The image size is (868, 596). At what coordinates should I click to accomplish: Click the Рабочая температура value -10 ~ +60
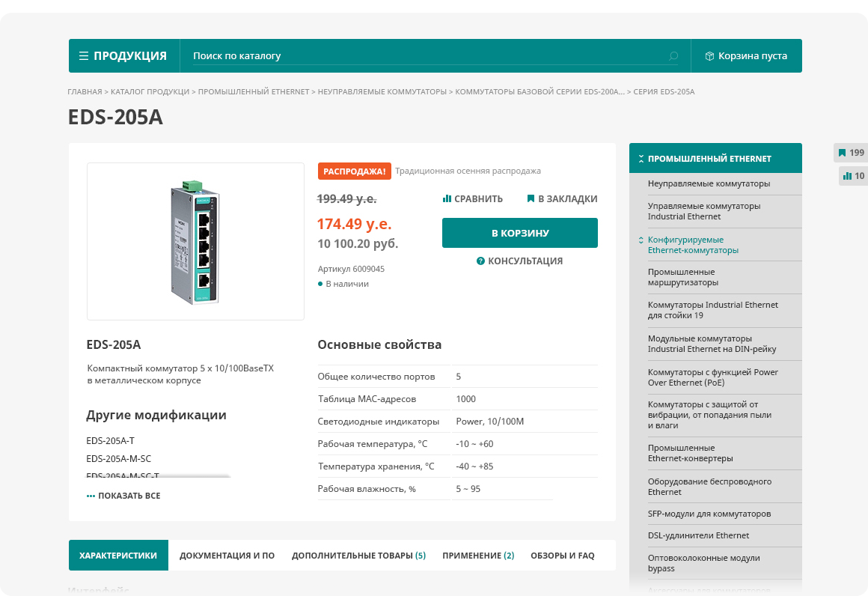pyautogui.click(x=474, y=444)
